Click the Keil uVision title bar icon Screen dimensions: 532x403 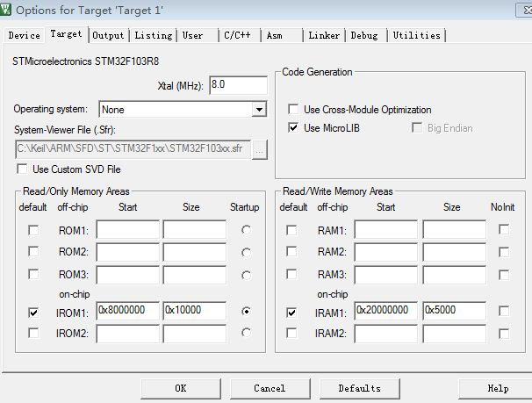coord(5,9)
